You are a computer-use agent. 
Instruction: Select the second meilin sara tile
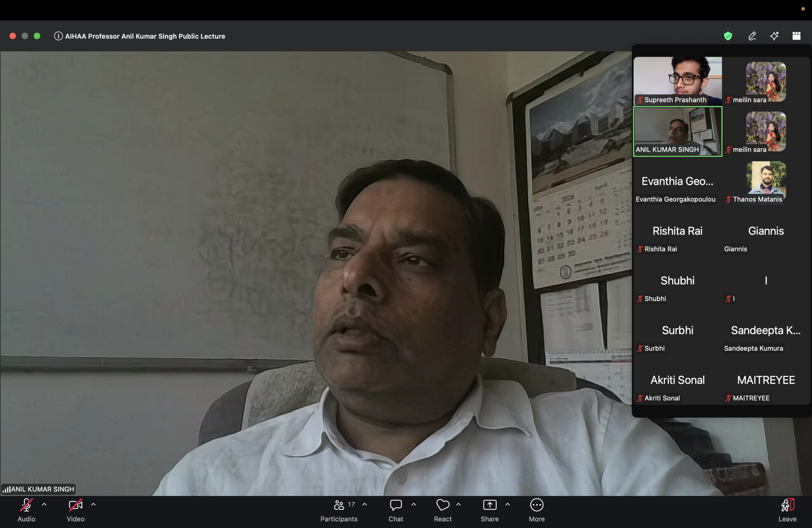(766, 131)
